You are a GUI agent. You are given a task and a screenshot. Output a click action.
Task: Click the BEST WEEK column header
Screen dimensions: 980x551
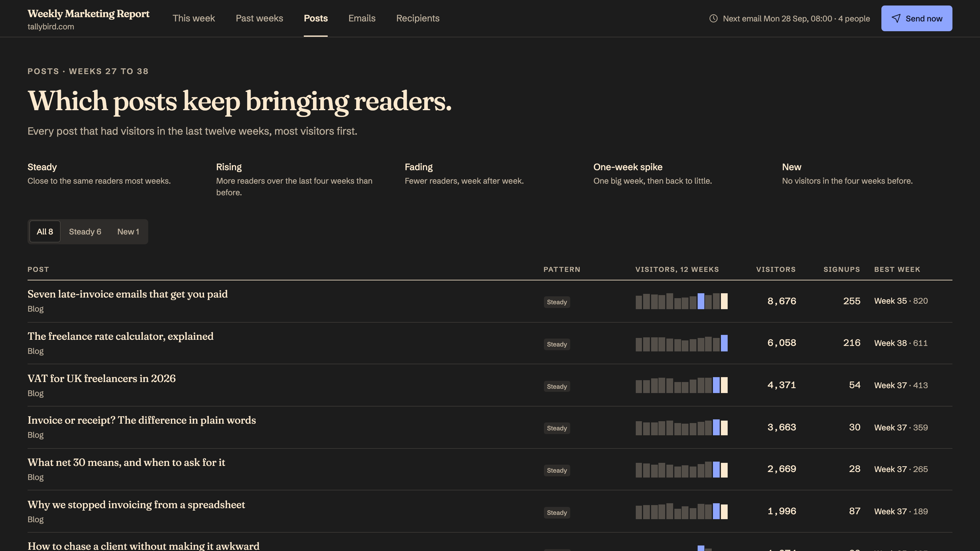point(897,269)
